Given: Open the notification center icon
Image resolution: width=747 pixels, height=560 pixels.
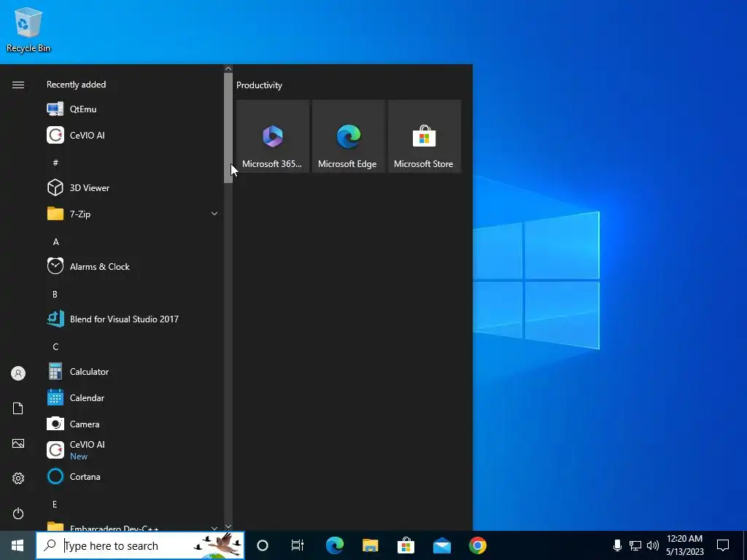Looking at the screenshot, I should 723,545.
